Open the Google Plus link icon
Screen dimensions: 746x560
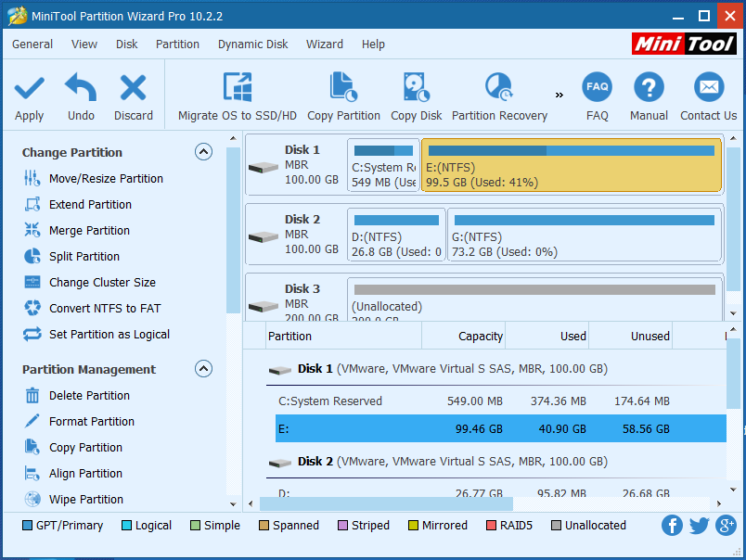pyautogui.click(x=726, y=526)
